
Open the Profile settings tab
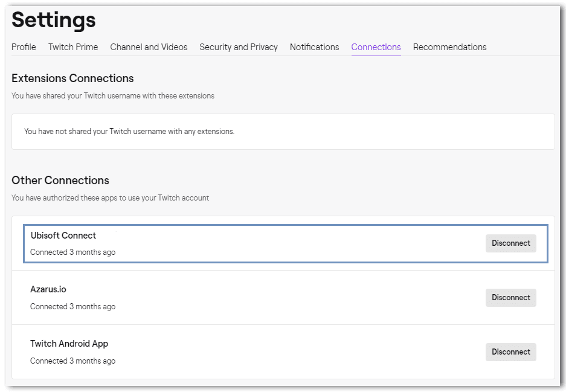(x=24, y=47)
